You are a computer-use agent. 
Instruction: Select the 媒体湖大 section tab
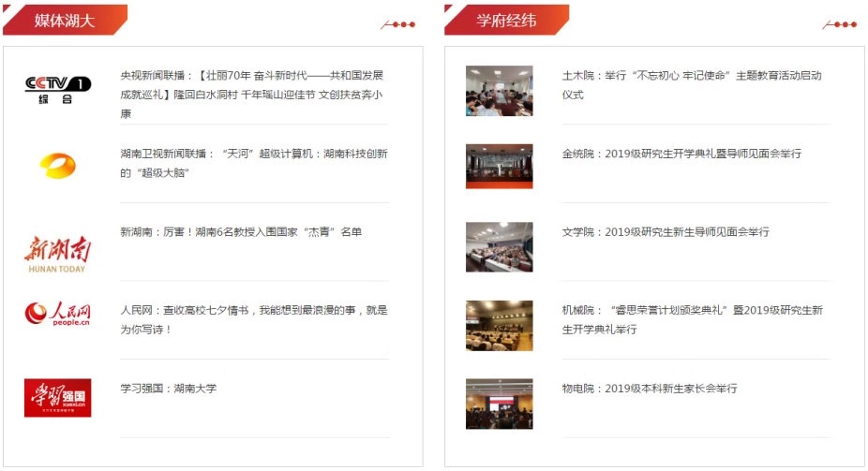pyautogui.click(x=65, y=20)
